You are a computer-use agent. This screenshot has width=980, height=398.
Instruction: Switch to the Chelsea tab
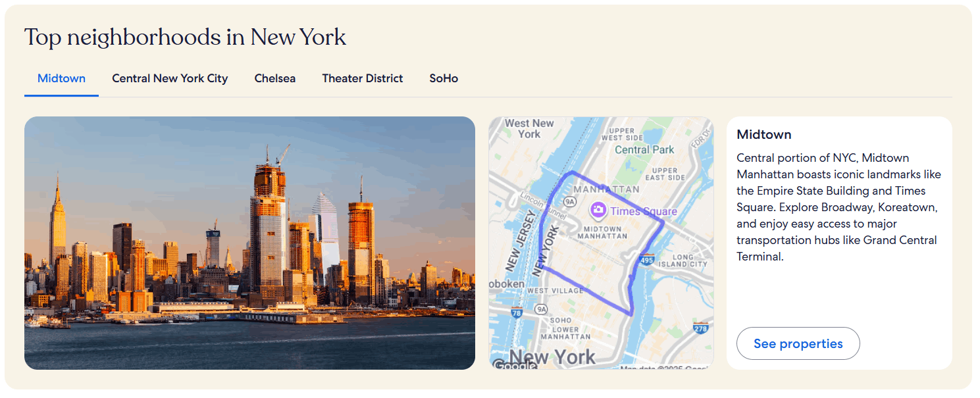pos(274,78)
